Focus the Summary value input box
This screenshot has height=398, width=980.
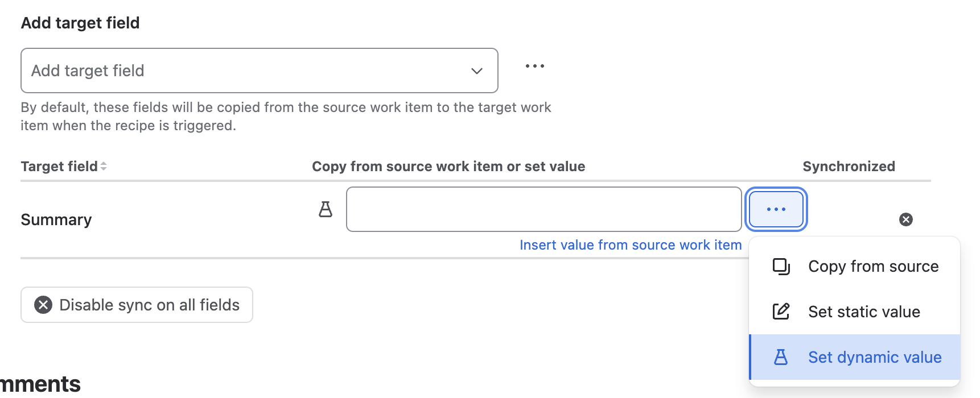pyautogui.click(x=543, y=209)
